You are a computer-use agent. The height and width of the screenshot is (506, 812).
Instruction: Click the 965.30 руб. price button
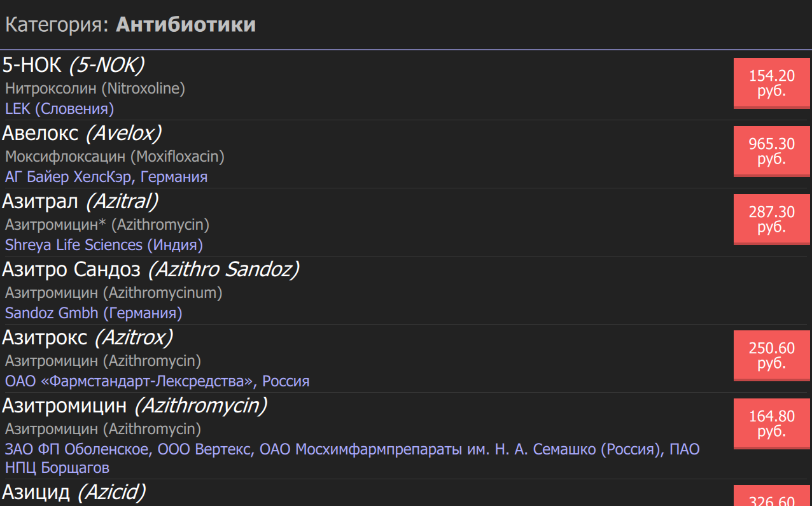coord(772,151)
